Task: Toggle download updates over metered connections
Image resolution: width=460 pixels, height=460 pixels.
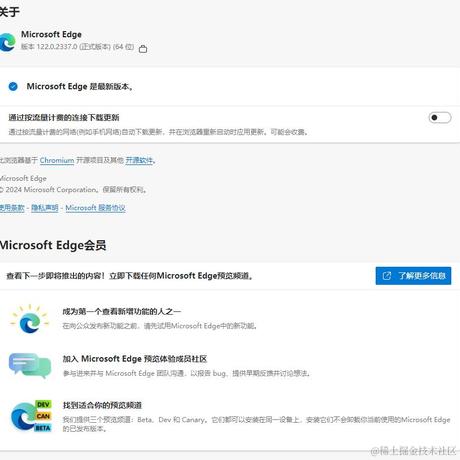Action: 440,117
